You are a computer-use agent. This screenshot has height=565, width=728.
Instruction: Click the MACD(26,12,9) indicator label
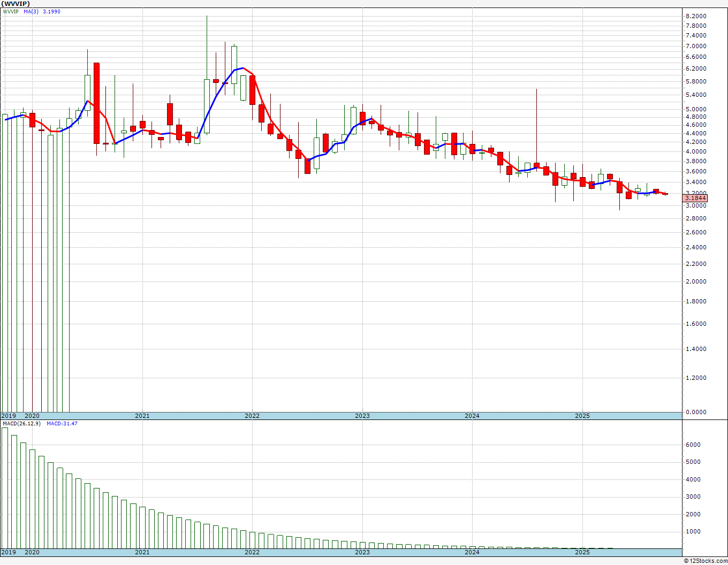pyautogui.click(x=20, y=424)
